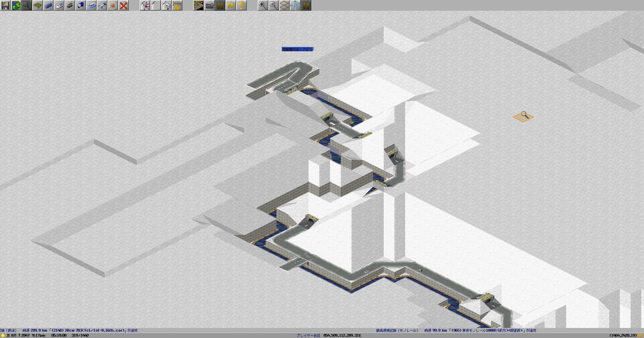Screen dimensions: 644x338
Task: Select the red X remove tool
Action: [x=123, y=5]
